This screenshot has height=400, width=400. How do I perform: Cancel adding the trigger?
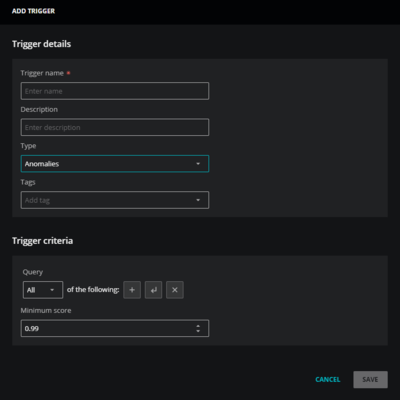(328, 379)
